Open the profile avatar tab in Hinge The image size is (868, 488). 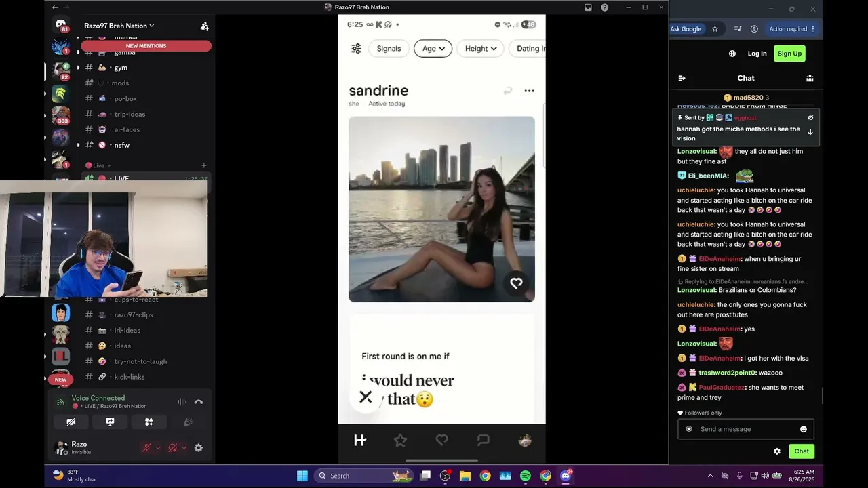[x=525, y=441]
